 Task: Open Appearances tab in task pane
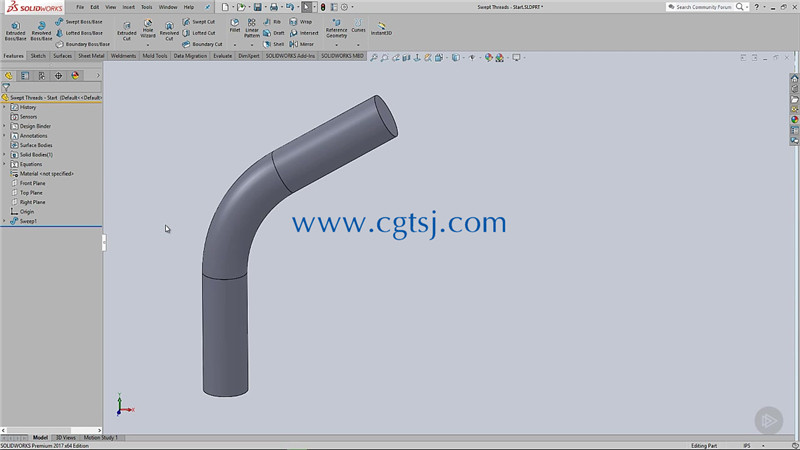click(794, 119)
